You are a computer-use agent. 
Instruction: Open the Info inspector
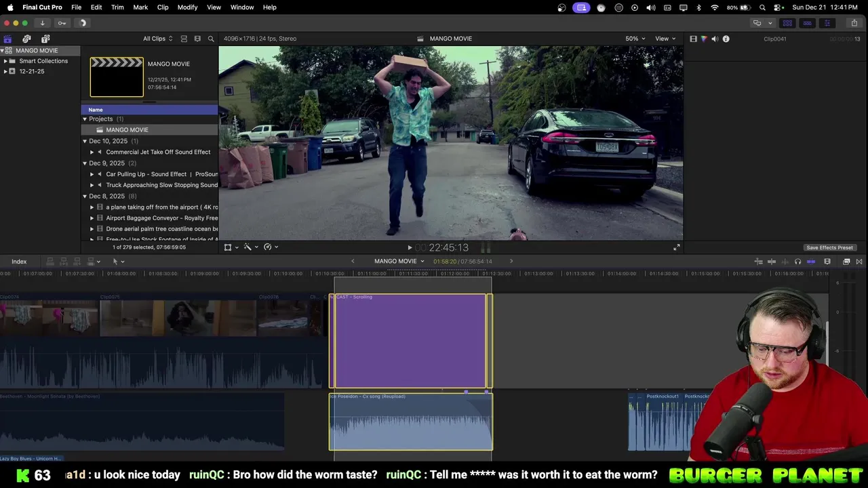coord(726,39)
